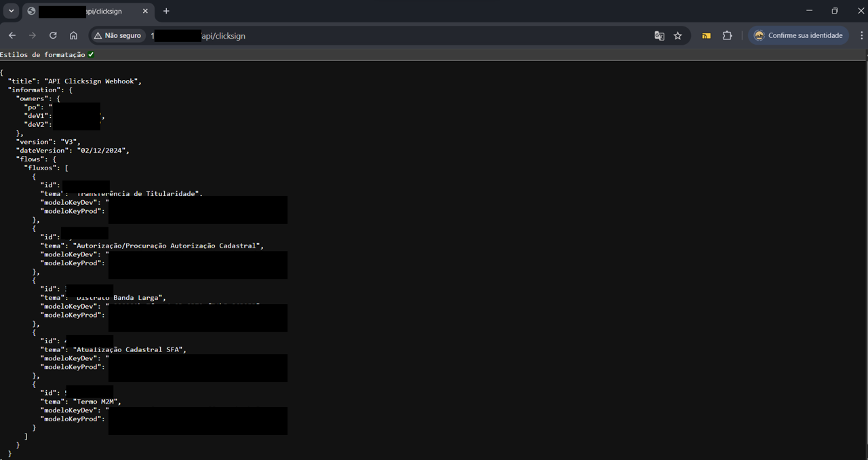The image size is (868, 460).
Task: Navigate back with the back arrow
Action: 12,35
